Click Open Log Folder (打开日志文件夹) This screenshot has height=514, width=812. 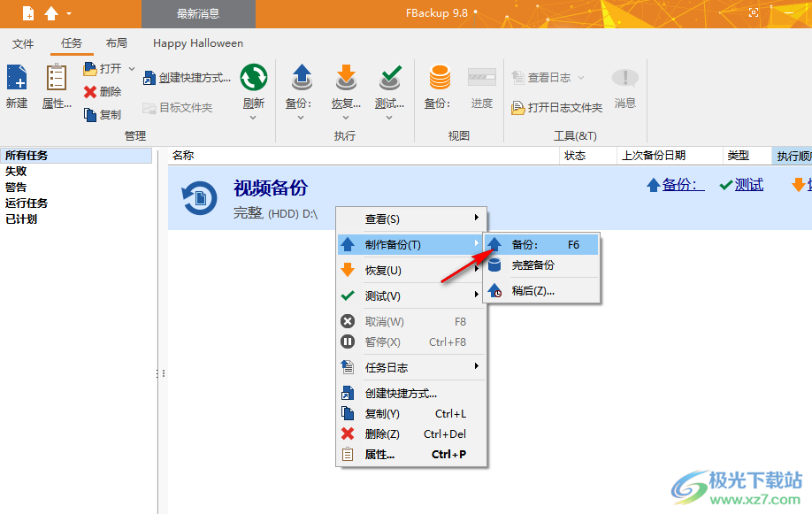557,107
